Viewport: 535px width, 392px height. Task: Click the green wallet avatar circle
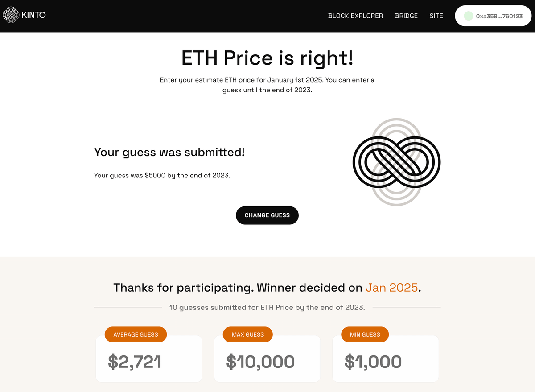coord(468,16)
